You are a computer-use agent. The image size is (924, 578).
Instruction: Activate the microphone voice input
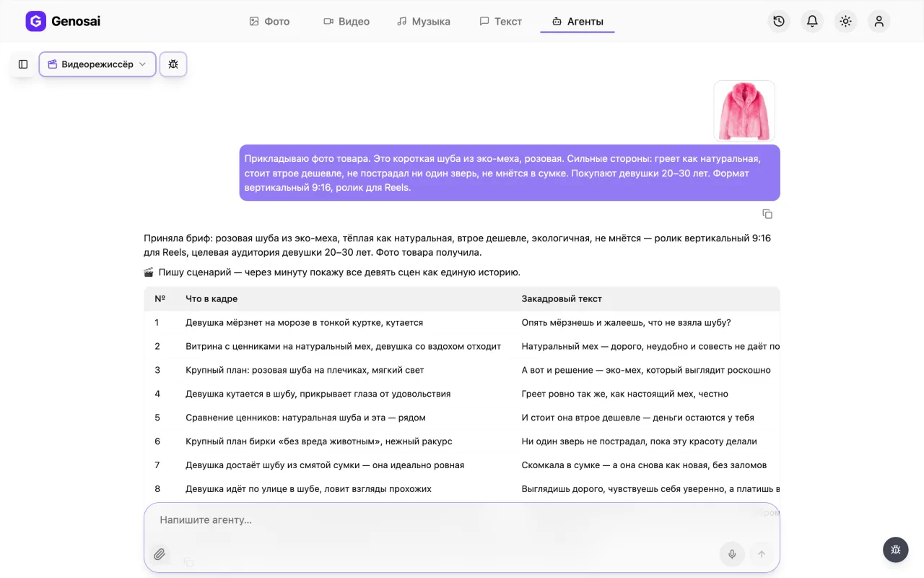(x=732, y=554)
